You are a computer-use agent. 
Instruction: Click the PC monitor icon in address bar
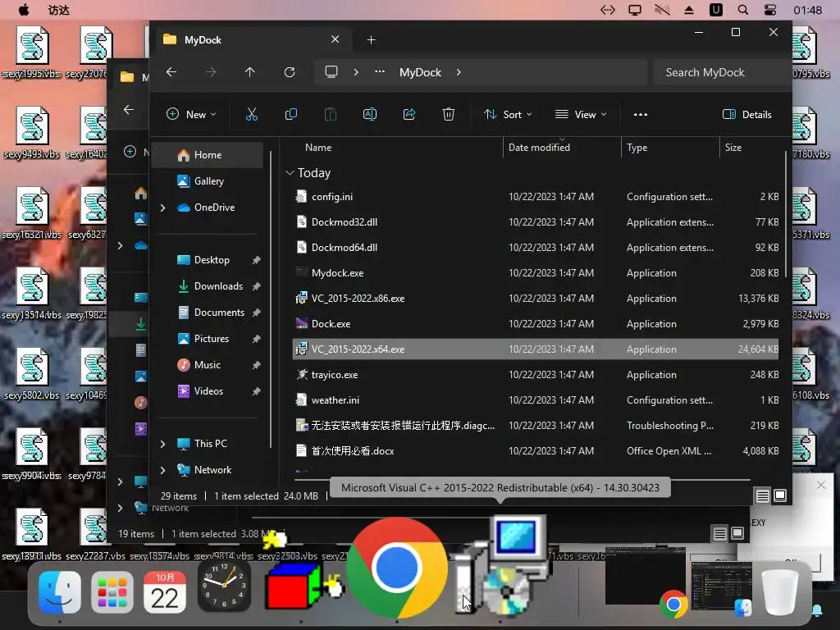coord(331,72)
